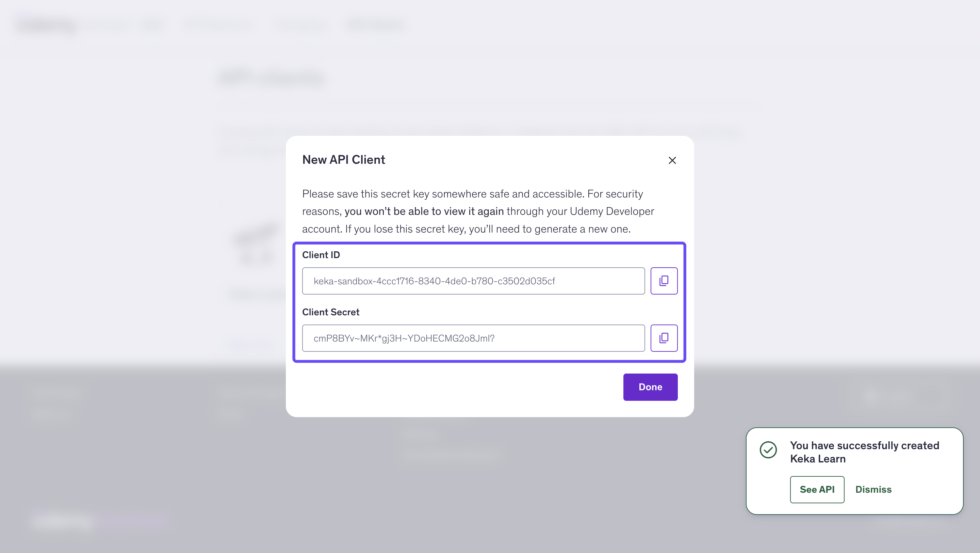The image size is (980, 553).
Task: Focus the Client ID text field
Action: (x=473, y=281)
